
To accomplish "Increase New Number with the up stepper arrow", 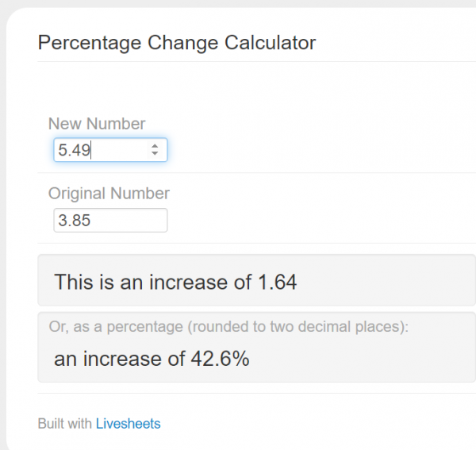I will pos(154,146).
